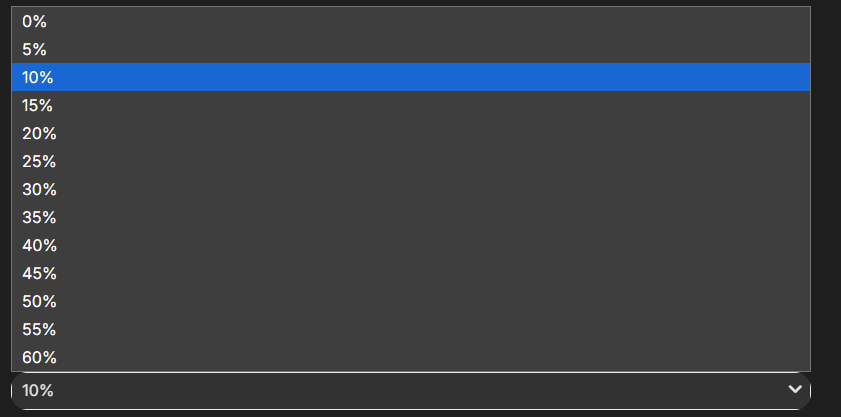Choose 40% in the percentage list
Screen dimensions: 841x417
click(411, 245)
